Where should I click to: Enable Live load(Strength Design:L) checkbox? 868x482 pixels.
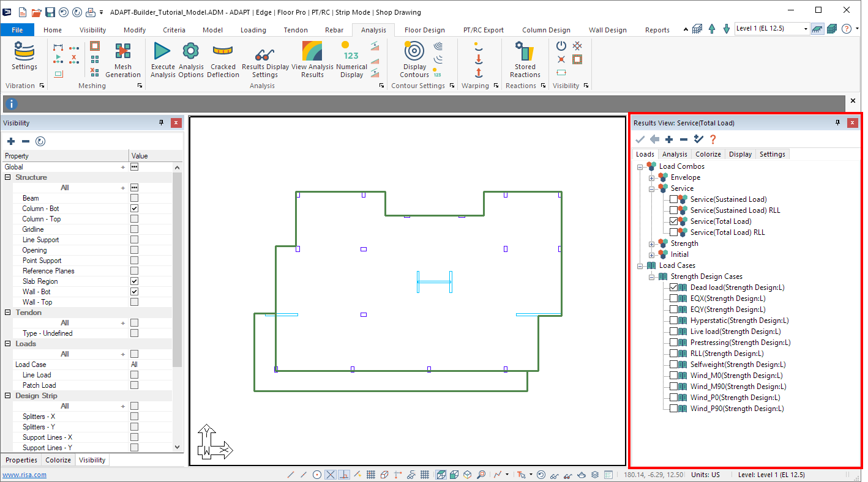(x=673, y=332)
